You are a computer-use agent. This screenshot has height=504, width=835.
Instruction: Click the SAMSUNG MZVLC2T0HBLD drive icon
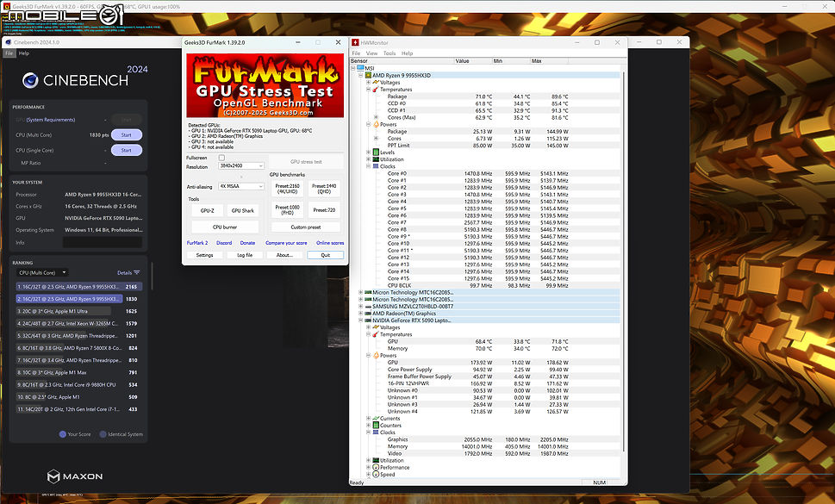click(x=368, y=307)
